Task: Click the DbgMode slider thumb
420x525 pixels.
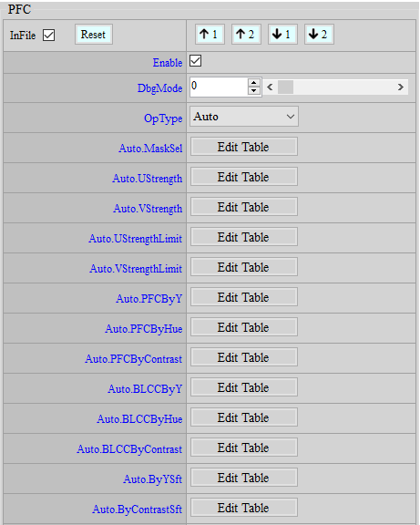Action: coord(285,87)
